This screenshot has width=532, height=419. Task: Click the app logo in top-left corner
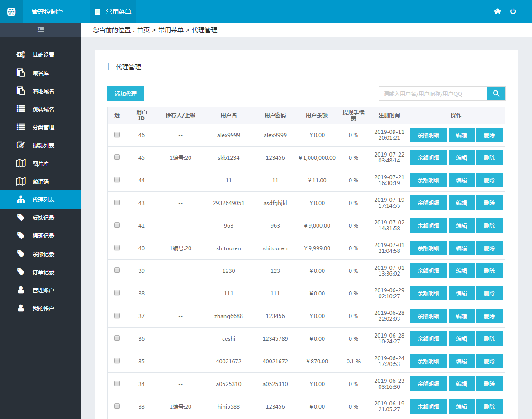tap(10, 11)
